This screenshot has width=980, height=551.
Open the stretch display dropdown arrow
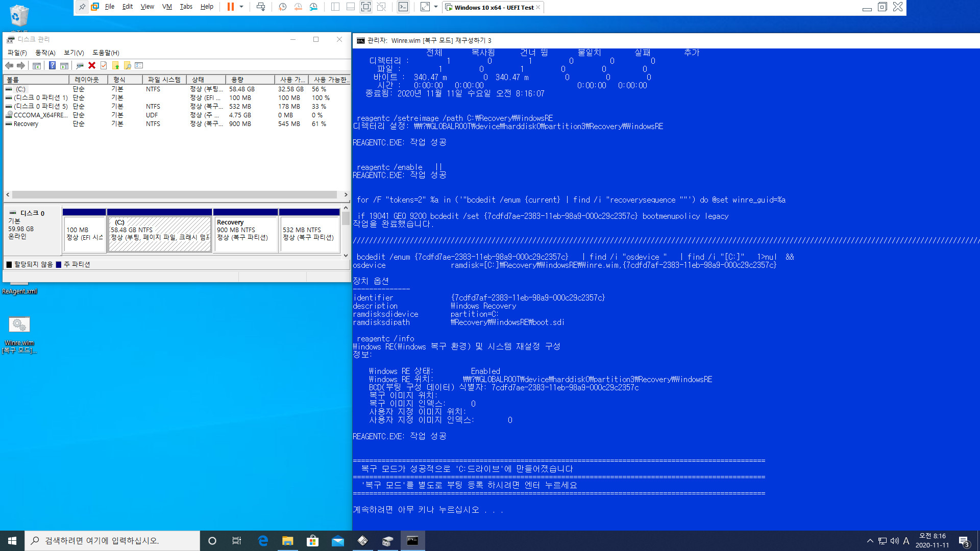click(436, 7)
